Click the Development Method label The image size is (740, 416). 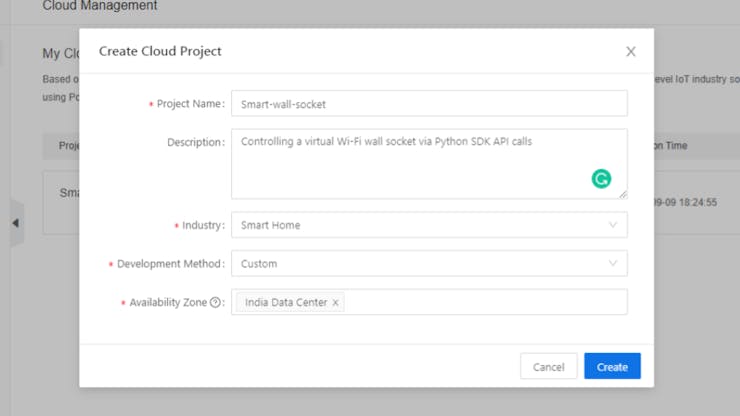(170, 264)
